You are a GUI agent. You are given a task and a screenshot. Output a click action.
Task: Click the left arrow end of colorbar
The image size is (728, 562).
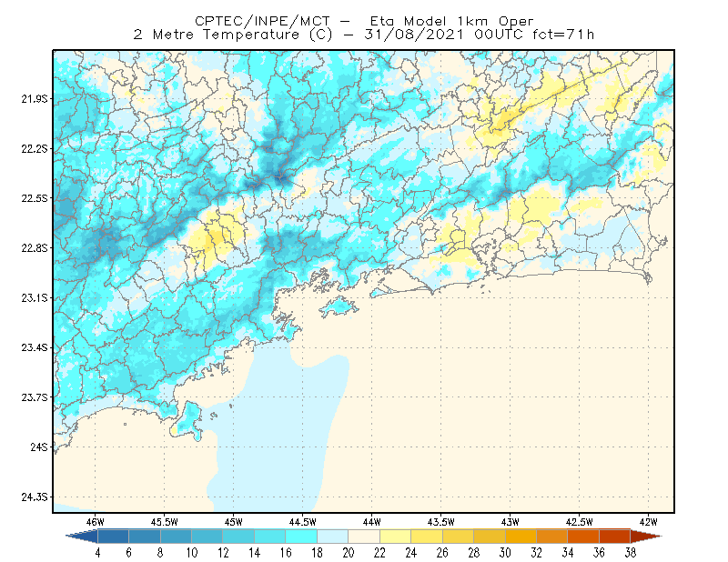point(82,537)
